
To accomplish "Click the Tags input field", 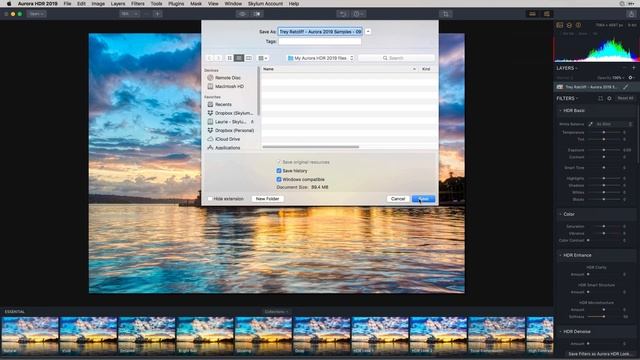I will pyautogui.click(x=320, y=41).
